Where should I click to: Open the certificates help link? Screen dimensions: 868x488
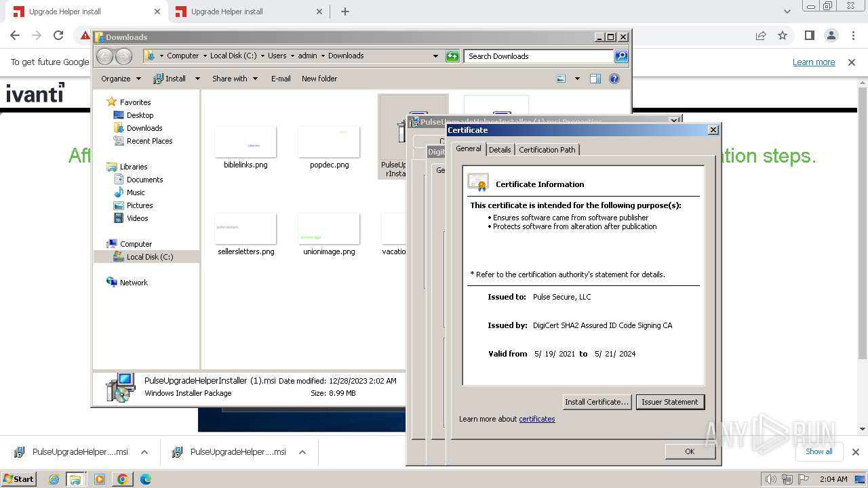tap(537, 419)
